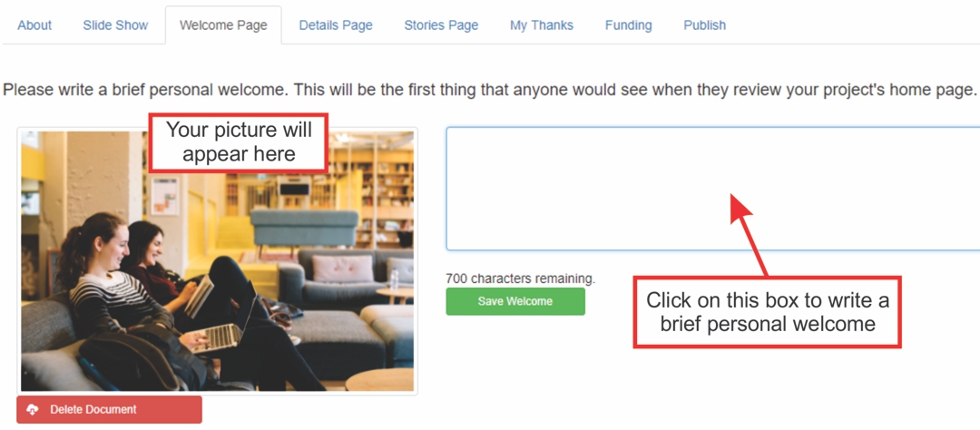Click inside the personal welcome text box
Screen dimensions: 980x430
pyautogui.click(x=712, y=189)
